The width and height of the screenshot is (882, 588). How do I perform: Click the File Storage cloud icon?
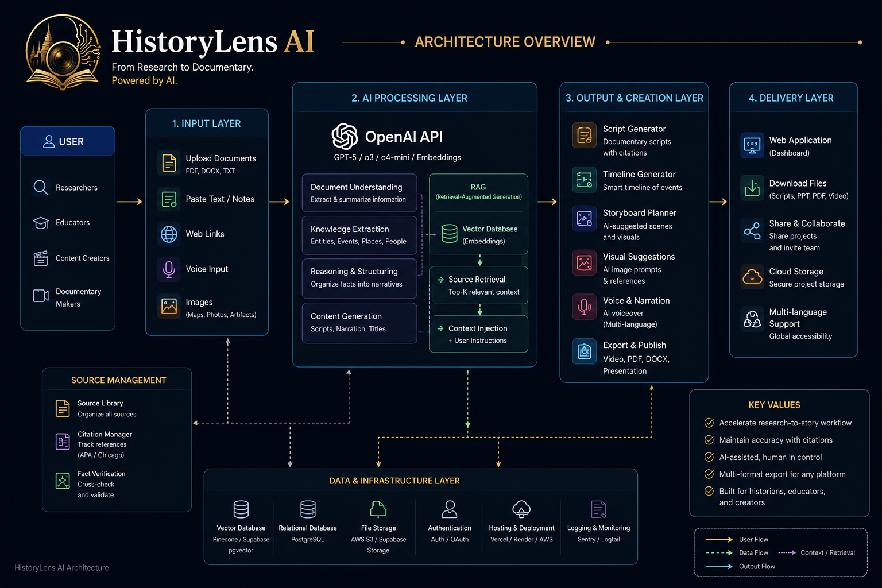point(378,509)
